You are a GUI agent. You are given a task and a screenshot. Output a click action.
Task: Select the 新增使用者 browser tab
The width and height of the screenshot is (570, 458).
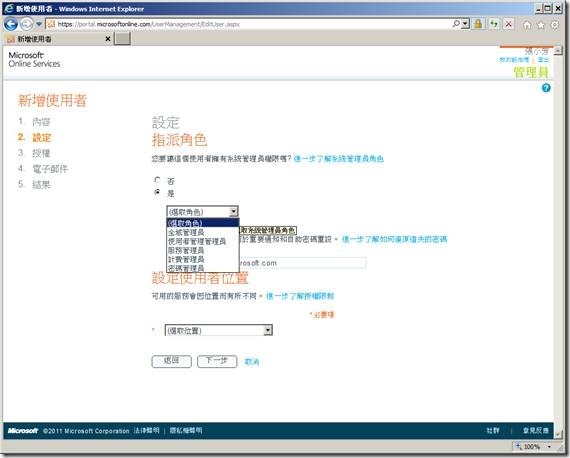[x=58, y=39]
